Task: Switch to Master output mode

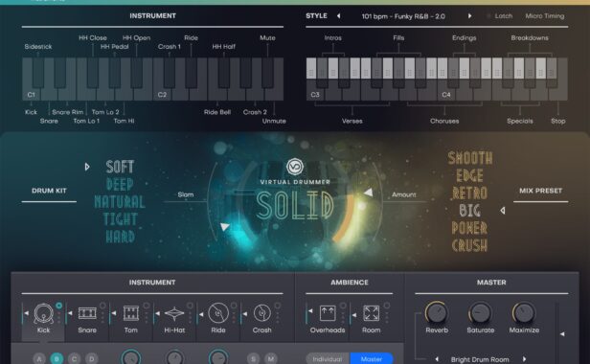Action: click(372, 358)
